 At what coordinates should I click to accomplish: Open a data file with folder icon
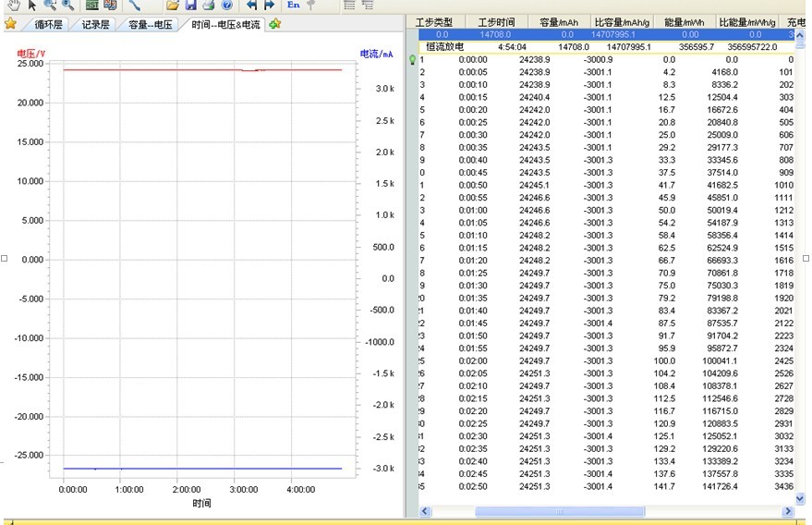pyautogui.click(x=172, y=5)
